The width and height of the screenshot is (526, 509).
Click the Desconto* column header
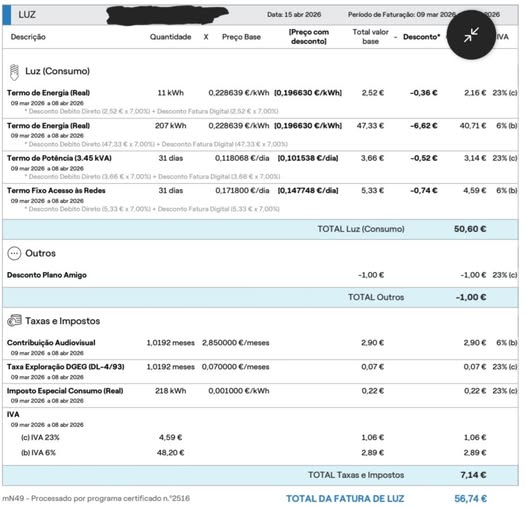[x=421, y=37]
